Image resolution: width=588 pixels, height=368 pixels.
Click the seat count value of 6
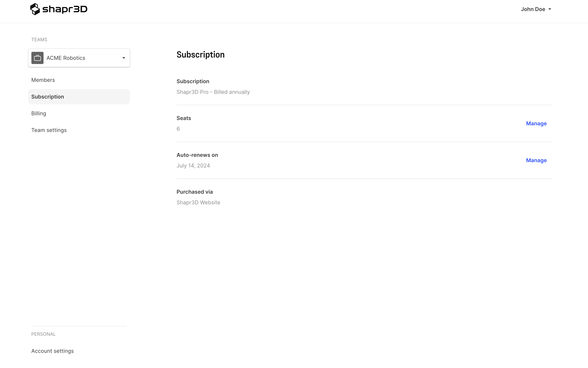(178, 129)
